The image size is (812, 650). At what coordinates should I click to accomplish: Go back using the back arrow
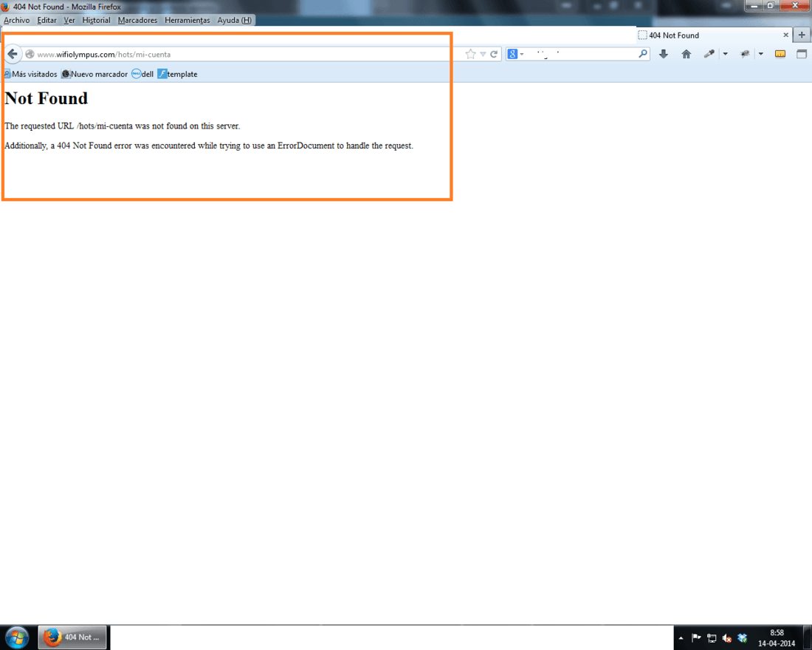point(13,54)
